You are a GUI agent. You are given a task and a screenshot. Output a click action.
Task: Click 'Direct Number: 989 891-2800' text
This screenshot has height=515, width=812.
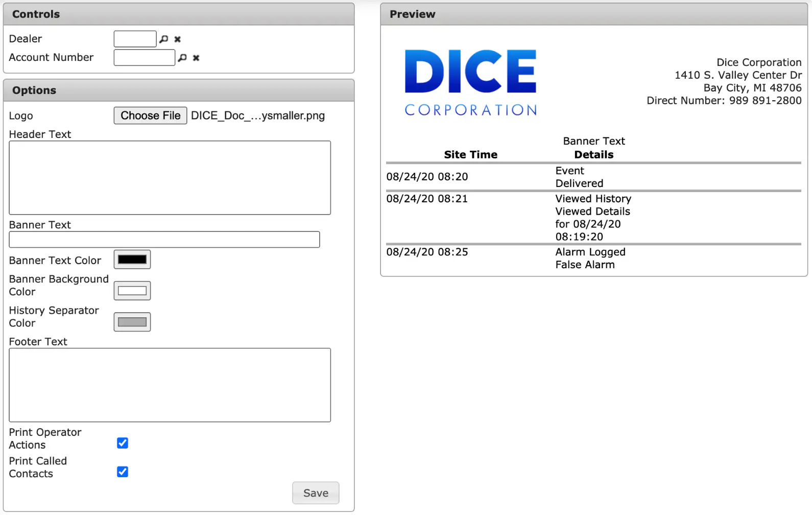click(724, 101)
